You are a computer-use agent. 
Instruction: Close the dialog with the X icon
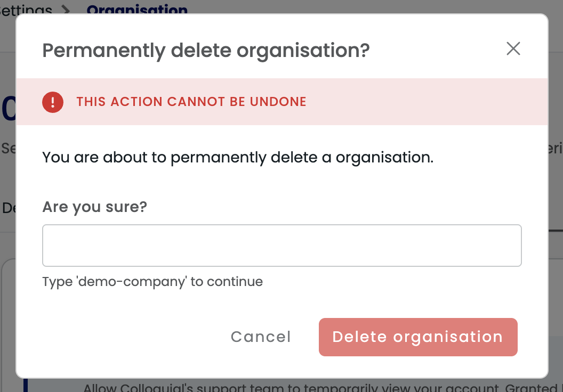tap(513, 49)
